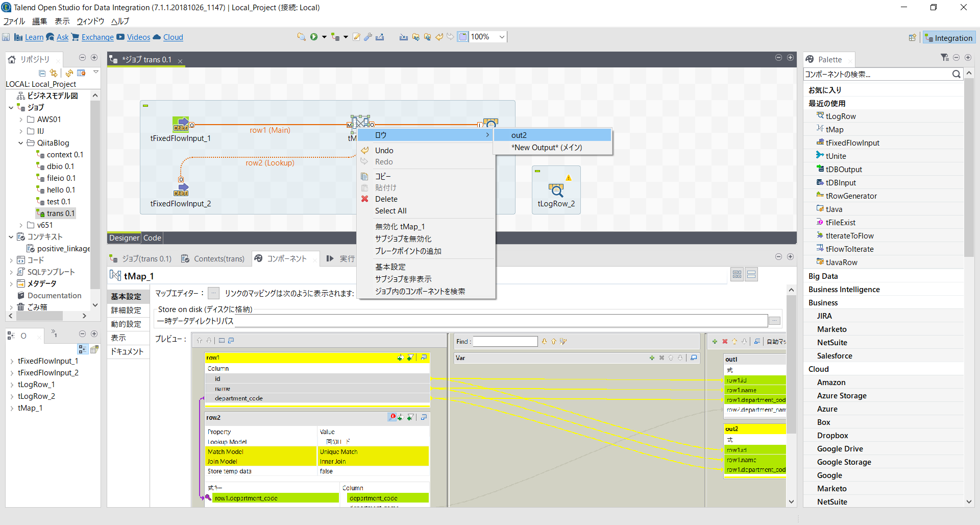980x525 pixels.
Task: Delete selected variable with the red X icon
Action: point(662,358)
